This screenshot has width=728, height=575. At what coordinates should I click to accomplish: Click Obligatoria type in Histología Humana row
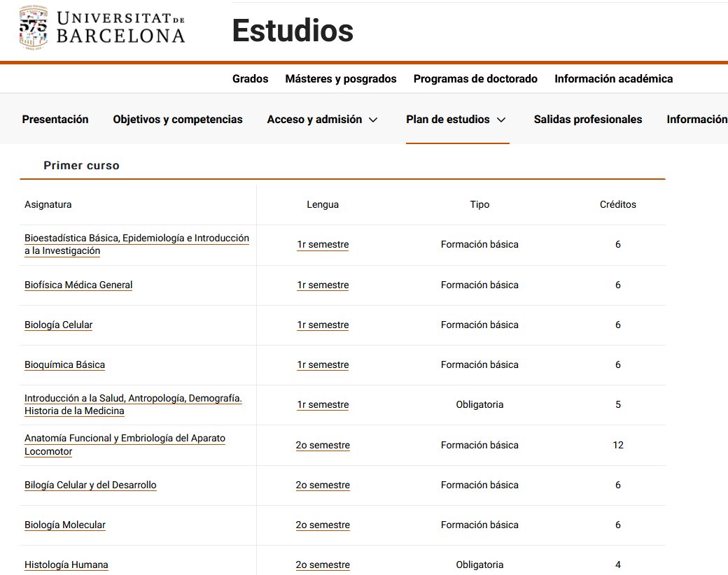479,565
